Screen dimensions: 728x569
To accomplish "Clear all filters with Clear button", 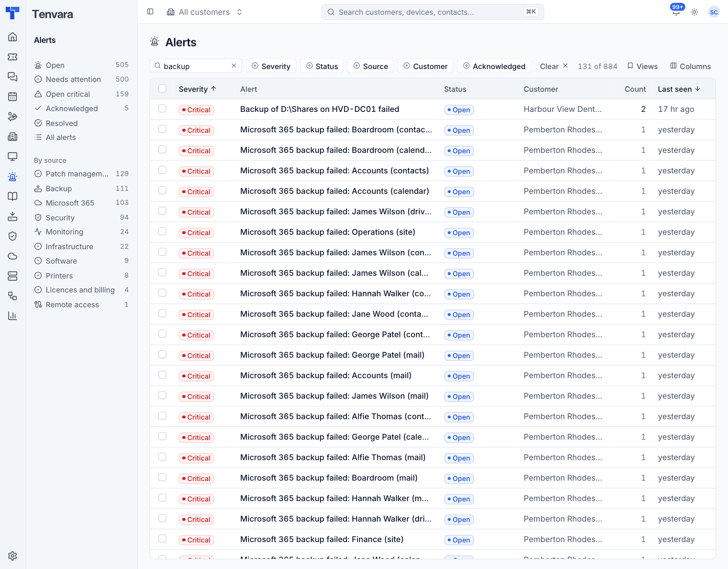I will [554, 66].
